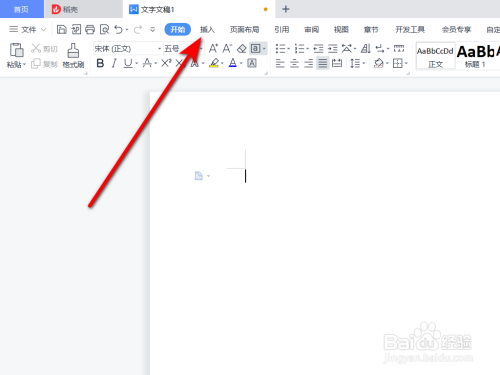The width and height of the screenshot is (500, 375).
Task: Click the bulleted list icon
Action: coord(280,49)
